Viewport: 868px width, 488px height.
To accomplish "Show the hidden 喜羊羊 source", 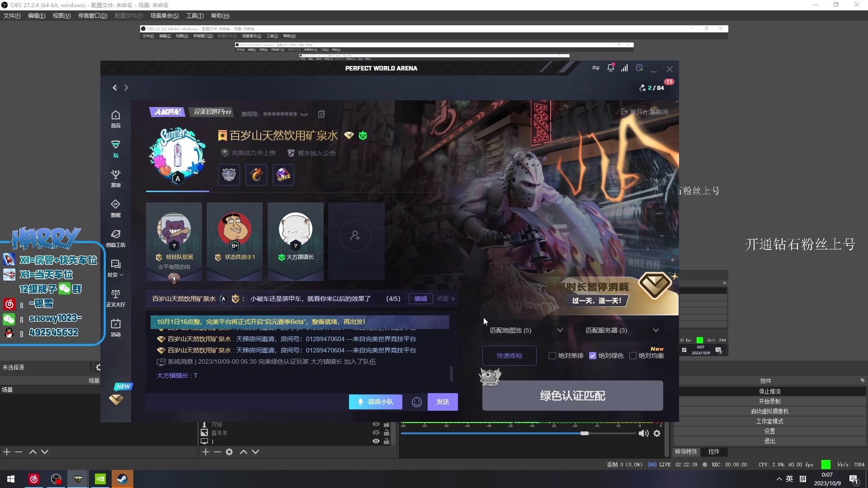I will (376, 433).
